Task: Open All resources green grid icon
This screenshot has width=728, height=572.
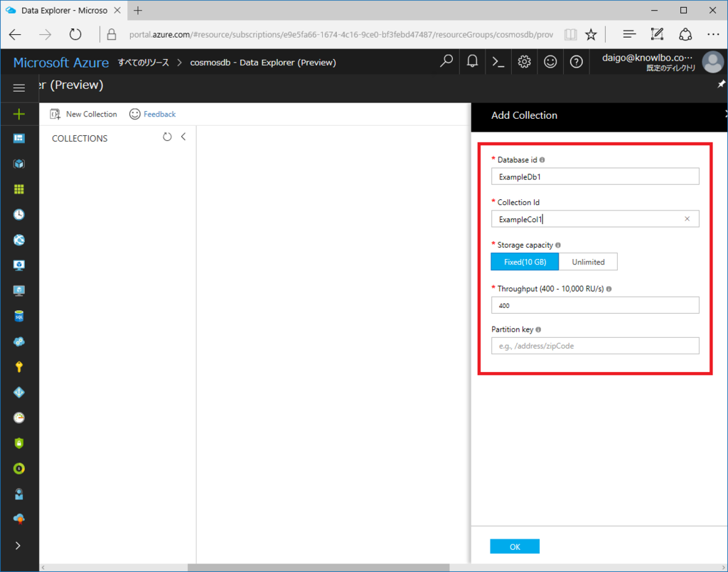Action: pyautogui.click(x=19, y=189)
